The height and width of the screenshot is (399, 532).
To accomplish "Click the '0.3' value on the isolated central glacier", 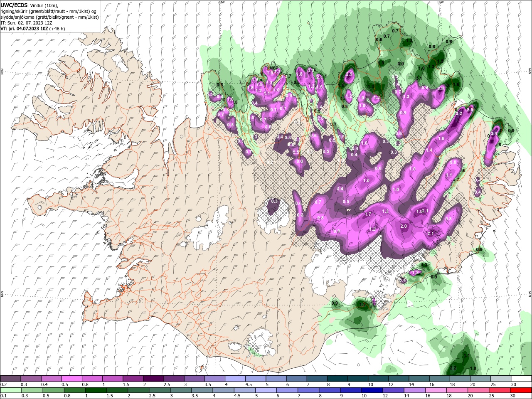I will (x=274, y=201).
